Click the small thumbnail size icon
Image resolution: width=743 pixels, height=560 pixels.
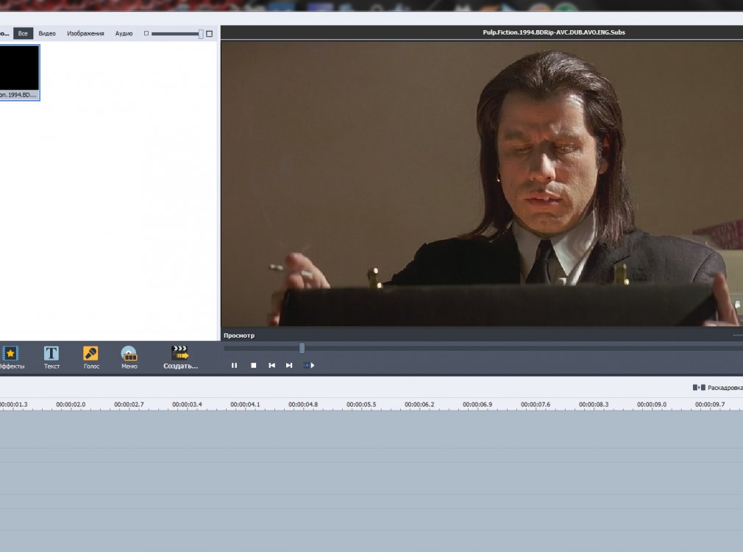pyautogui.click(x=146, y=33)
